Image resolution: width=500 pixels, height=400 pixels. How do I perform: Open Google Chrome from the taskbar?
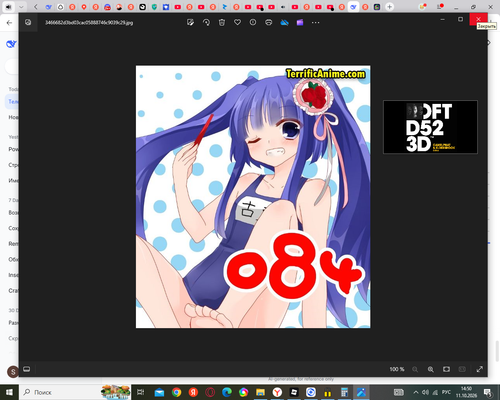(176, 392)
